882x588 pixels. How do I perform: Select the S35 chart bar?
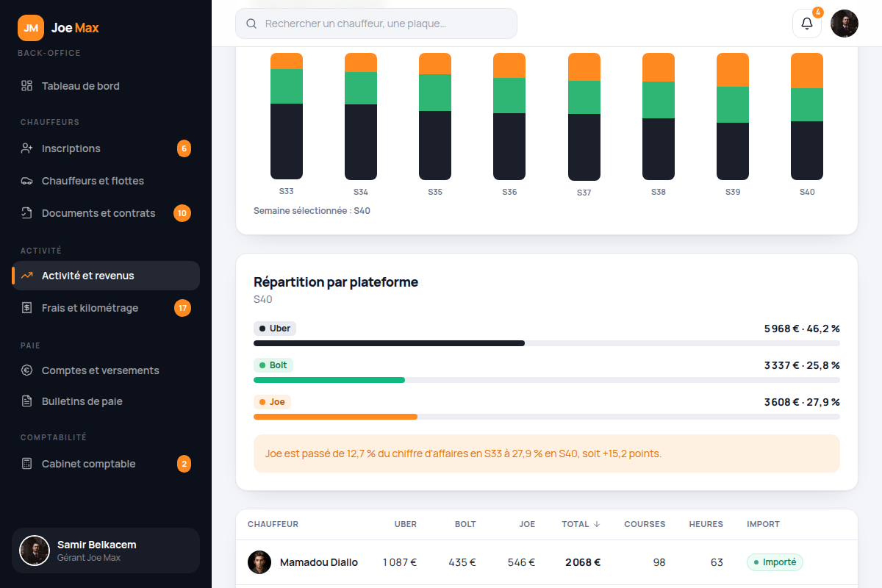pos(435,116)
